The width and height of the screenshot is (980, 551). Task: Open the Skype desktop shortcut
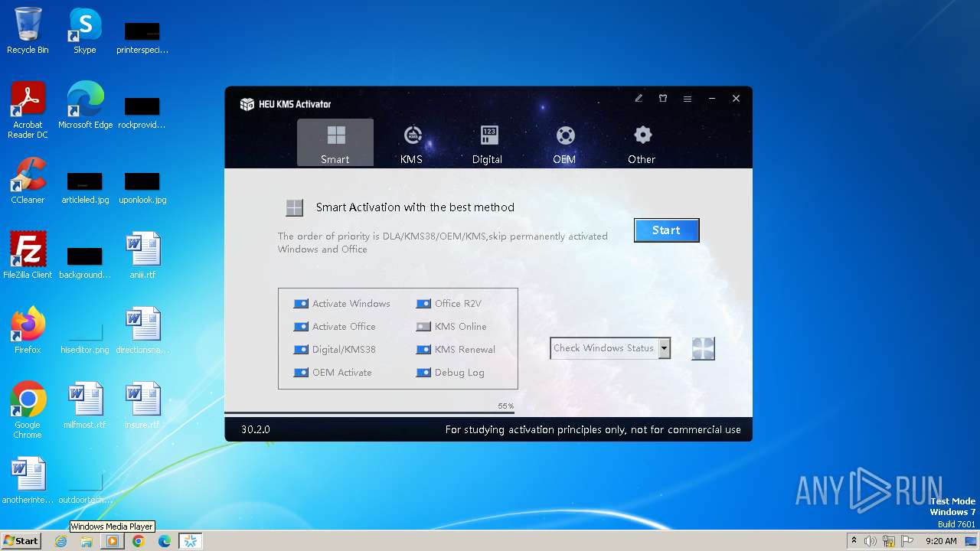pyautogui.click(x=85, y=31)
